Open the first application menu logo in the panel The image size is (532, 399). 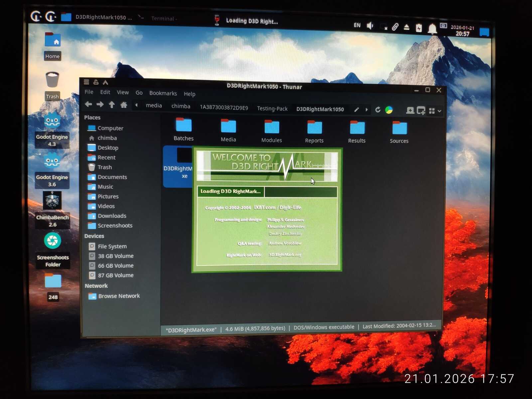(36, 16)
